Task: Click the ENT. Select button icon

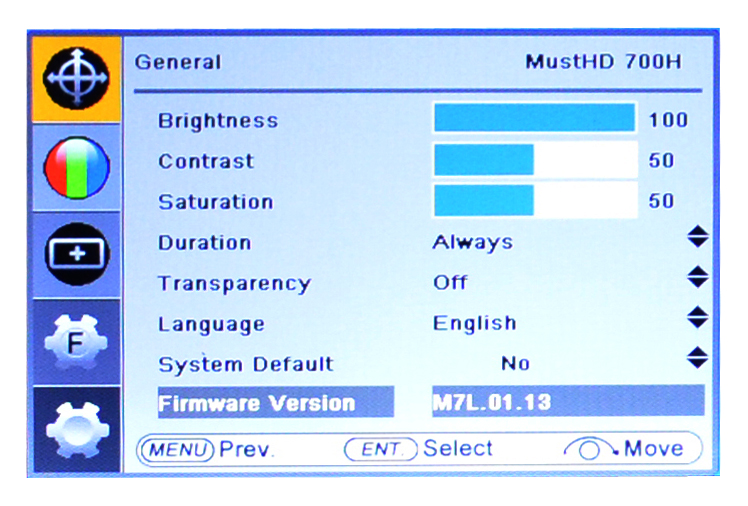Action: [381, 449]
